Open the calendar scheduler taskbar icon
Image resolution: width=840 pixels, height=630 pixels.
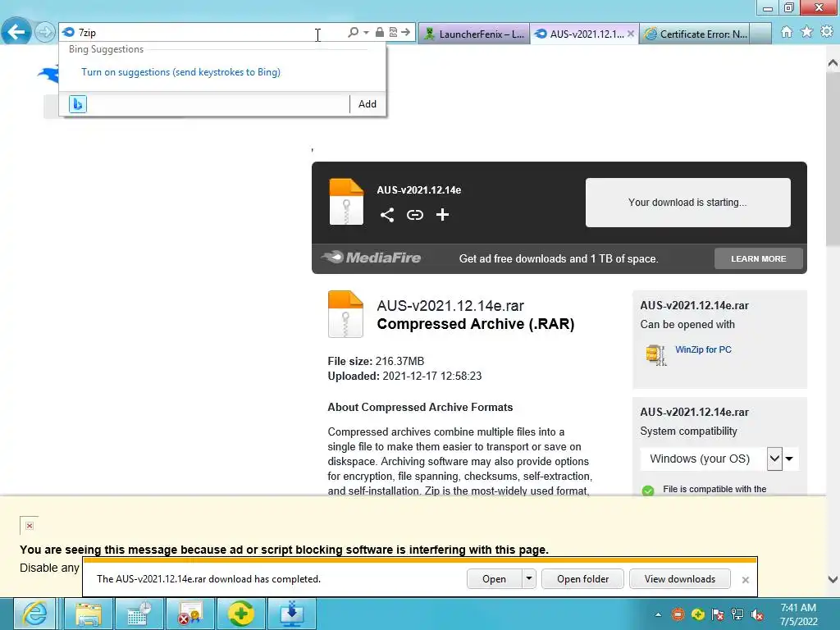coord(139,614)
